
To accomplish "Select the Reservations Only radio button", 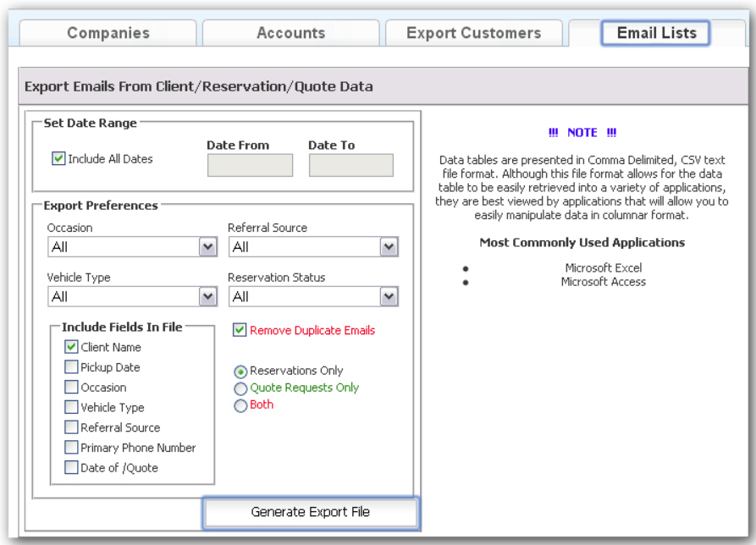I will tap(240, 371).
